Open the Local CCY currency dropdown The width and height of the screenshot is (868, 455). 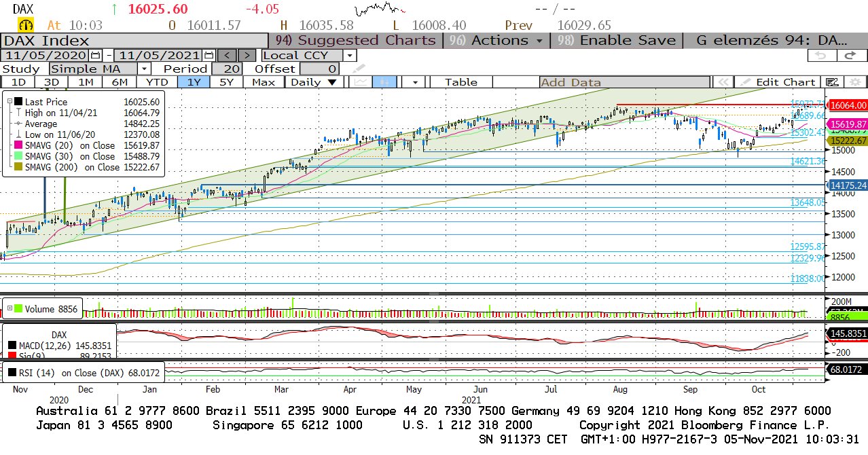308,55
